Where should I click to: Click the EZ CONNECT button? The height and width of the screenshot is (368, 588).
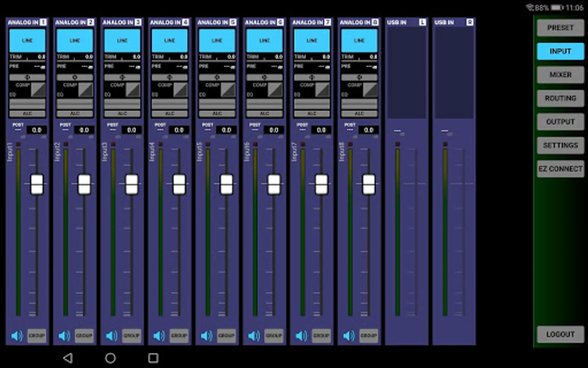560,169
